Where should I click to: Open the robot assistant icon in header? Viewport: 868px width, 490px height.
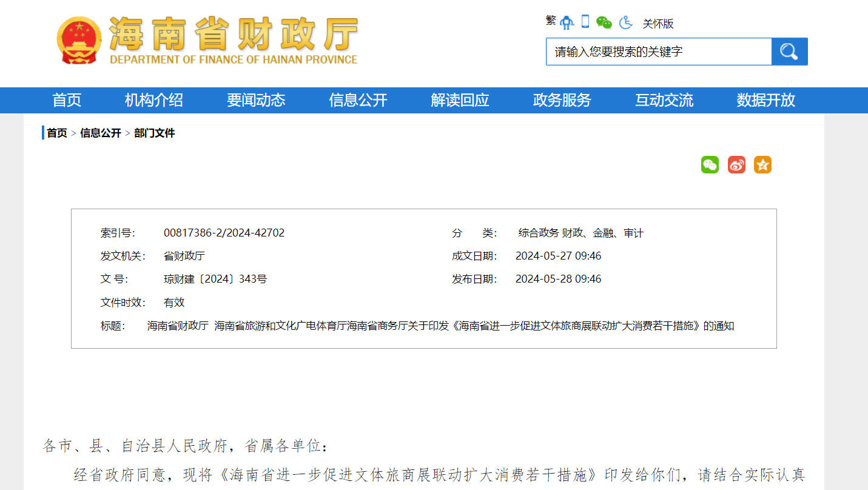pyautogui.click(x=567, y=22)
